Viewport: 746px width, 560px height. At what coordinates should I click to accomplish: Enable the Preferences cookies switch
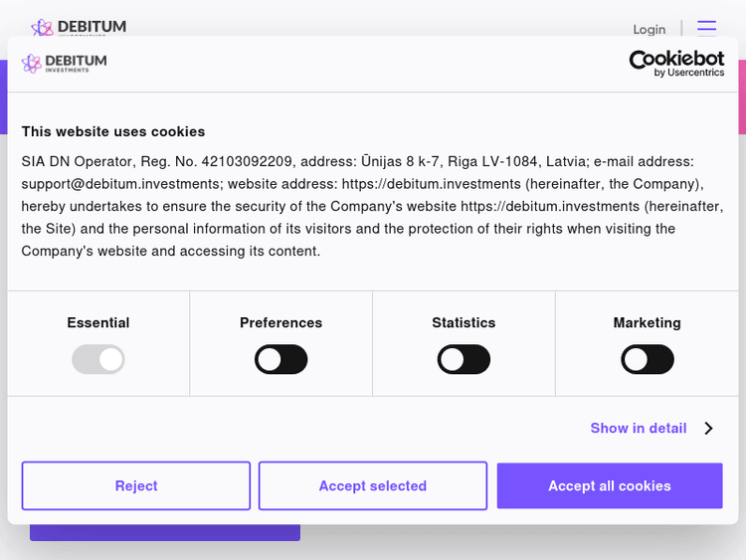[281, 359]
